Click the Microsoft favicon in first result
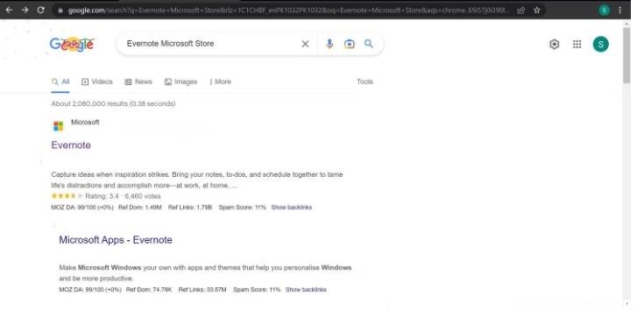 tap(59, 126)
